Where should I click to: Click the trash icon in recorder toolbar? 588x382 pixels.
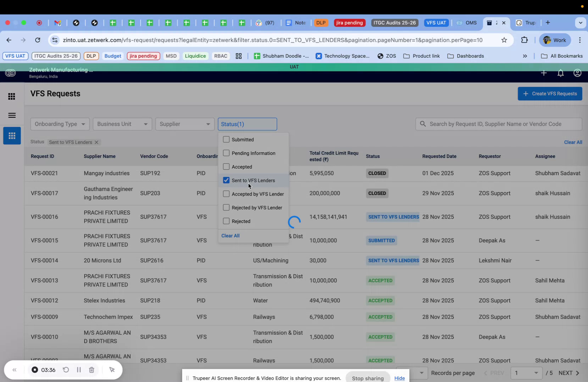click(91, 370)
